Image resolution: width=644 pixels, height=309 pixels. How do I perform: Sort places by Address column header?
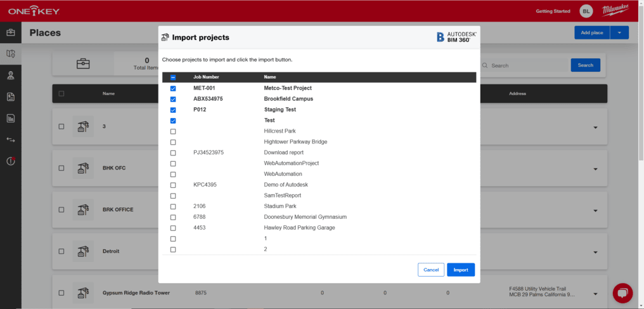(517, 94)
